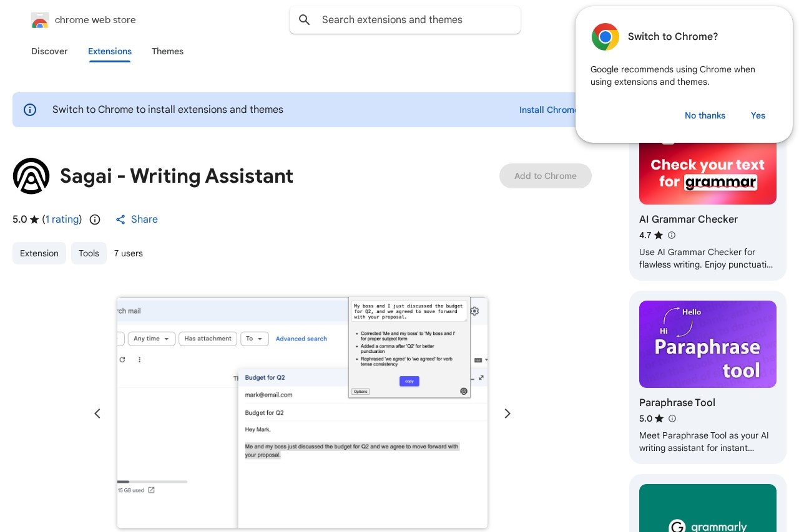
Task: Open the Discover tab
Action: coord(49,51)
